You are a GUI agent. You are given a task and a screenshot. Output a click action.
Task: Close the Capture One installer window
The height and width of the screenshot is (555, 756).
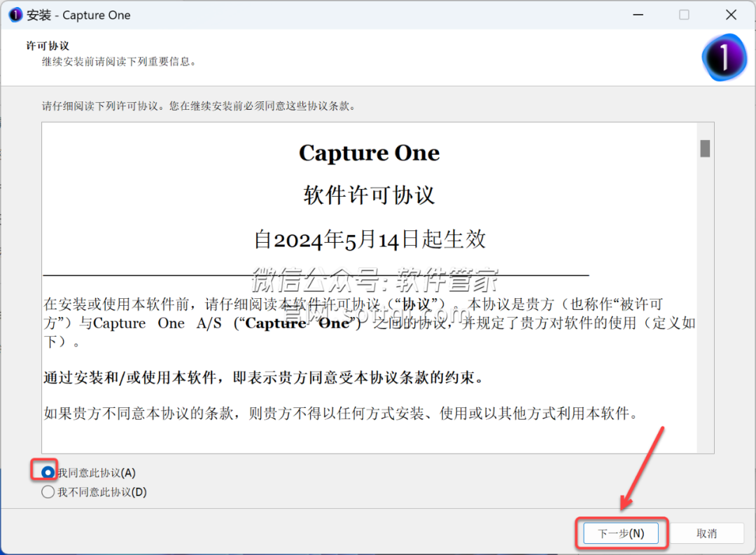tap(731, 15)
